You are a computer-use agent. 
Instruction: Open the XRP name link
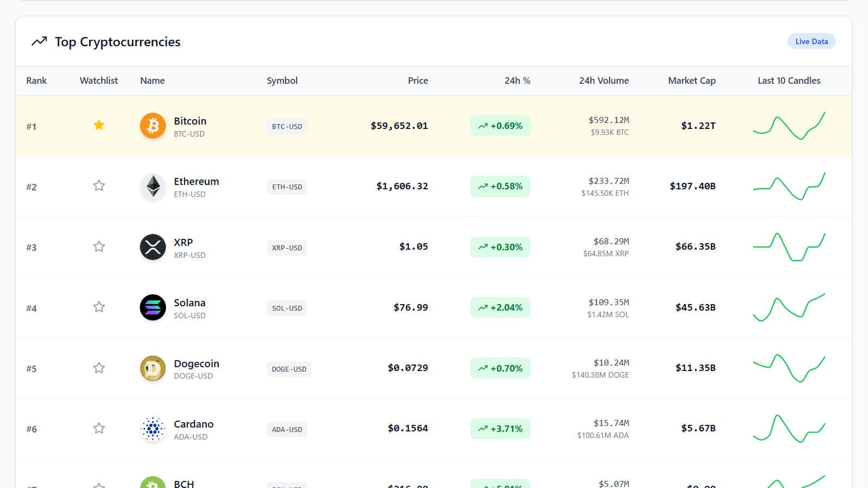183,242
